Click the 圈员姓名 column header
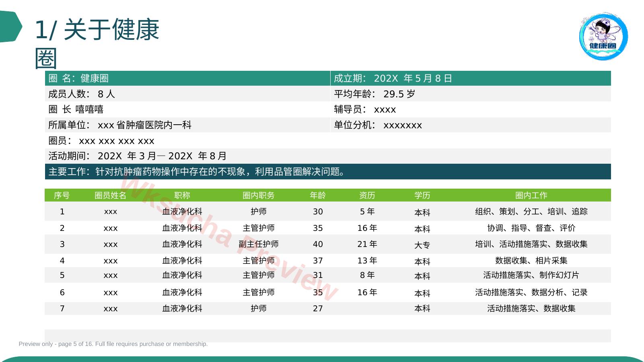This screenshot has width=644, height=362. pos(111,195)
